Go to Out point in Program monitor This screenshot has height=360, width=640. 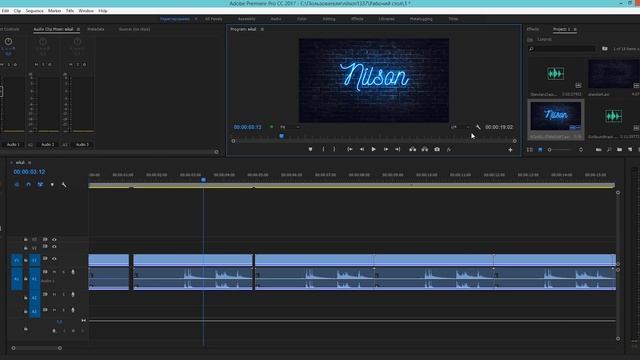coord(398,149)
